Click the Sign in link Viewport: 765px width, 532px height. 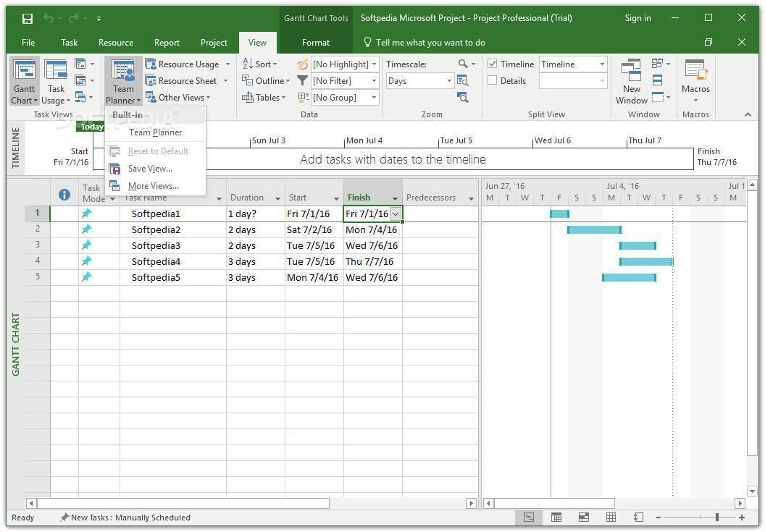click(637, 17)
